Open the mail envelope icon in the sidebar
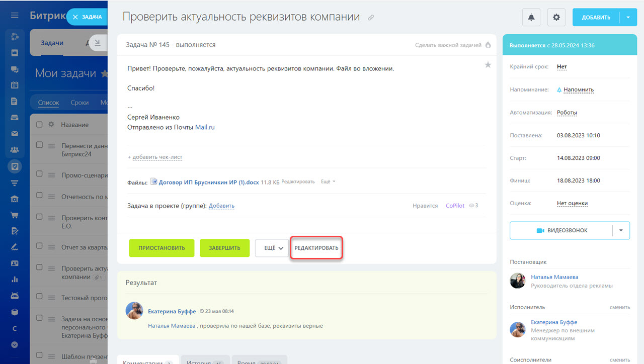Screen dimensions: 644x364 click(x=15, y=134)
